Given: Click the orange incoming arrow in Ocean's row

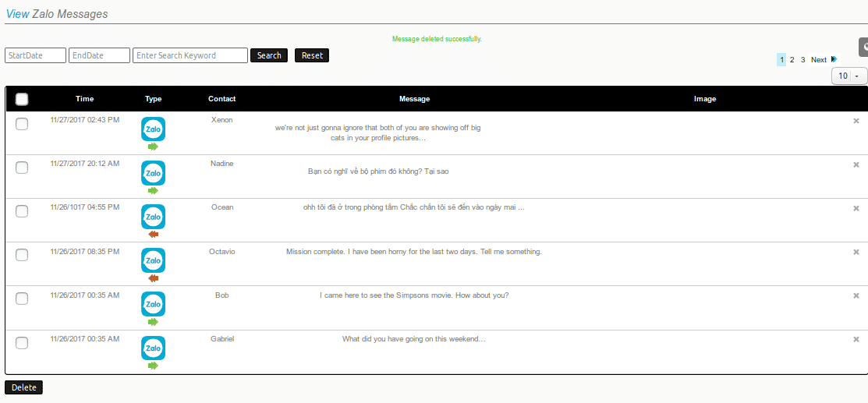Looking at the screenshot, I should 154,234.
